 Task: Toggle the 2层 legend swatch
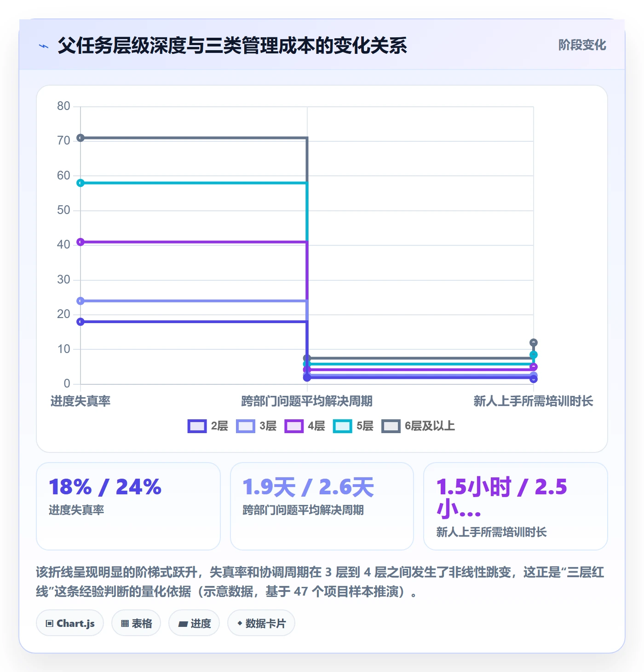click(x=197, y=426)
